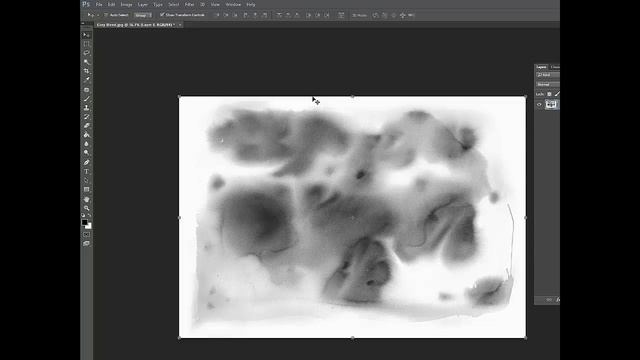Image resolution: width=640 pixels, height=360 pixels.
Task: Click the open document's title tab
Action: click(136, 25)
